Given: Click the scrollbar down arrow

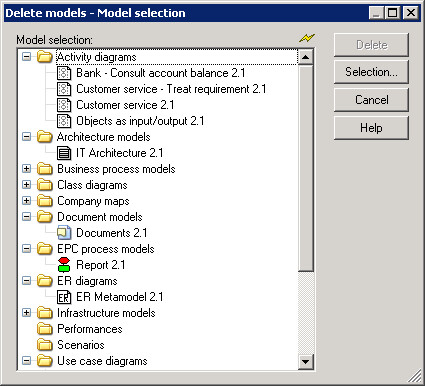Looking at the screenshot, I should coord(305,362).
